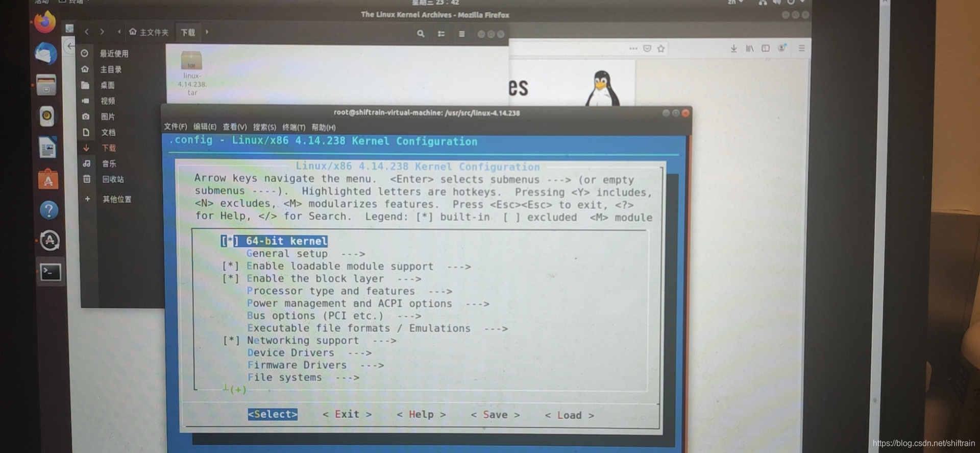The image size is (980, 453).
Task: Open Firefox page actions three-dots
Action: tap(633, 49)
